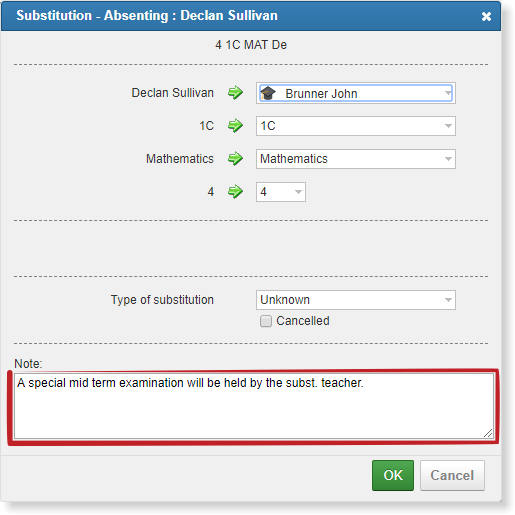Screen dimensions: 515x515
Task: Click the Note field resize handle
Action: point(488,433)
